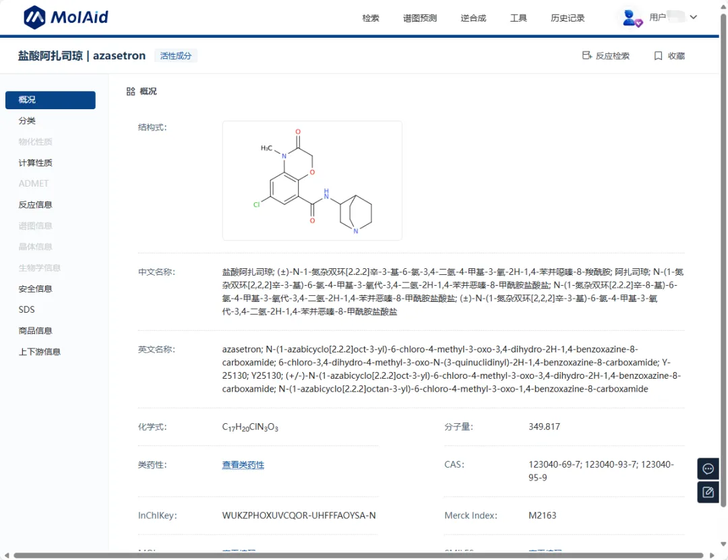Open the 历史记录 menu
Viewport: 728px width, 560px height.
(x=568, y=18)
